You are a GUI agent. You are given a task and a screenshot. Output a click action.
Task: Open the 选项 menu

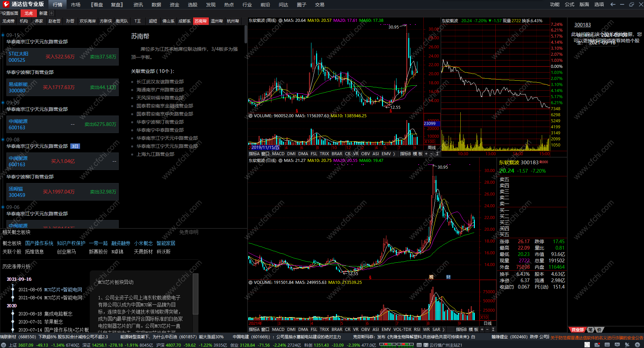tap(599, 4)
